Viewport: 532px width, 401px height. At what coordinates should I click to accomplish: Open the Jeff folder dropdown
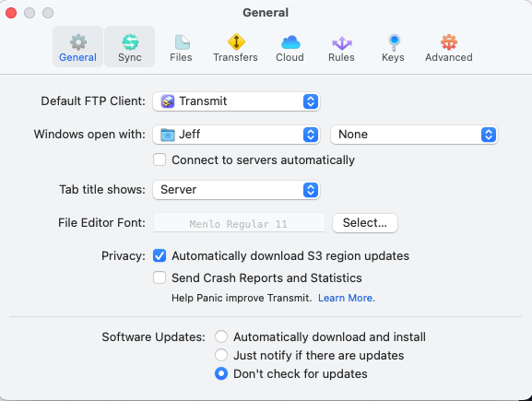tap(236, 135)
